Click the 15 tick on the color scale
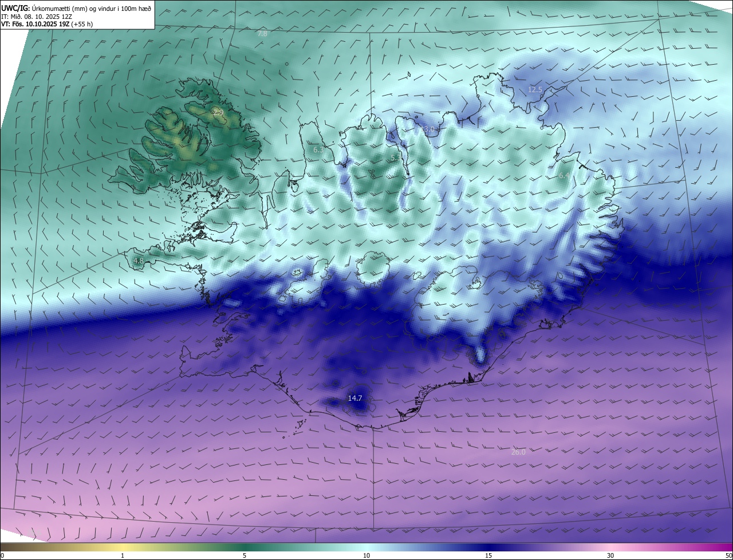733x560 pixels. pyautogui.click(x=488, y=555)
